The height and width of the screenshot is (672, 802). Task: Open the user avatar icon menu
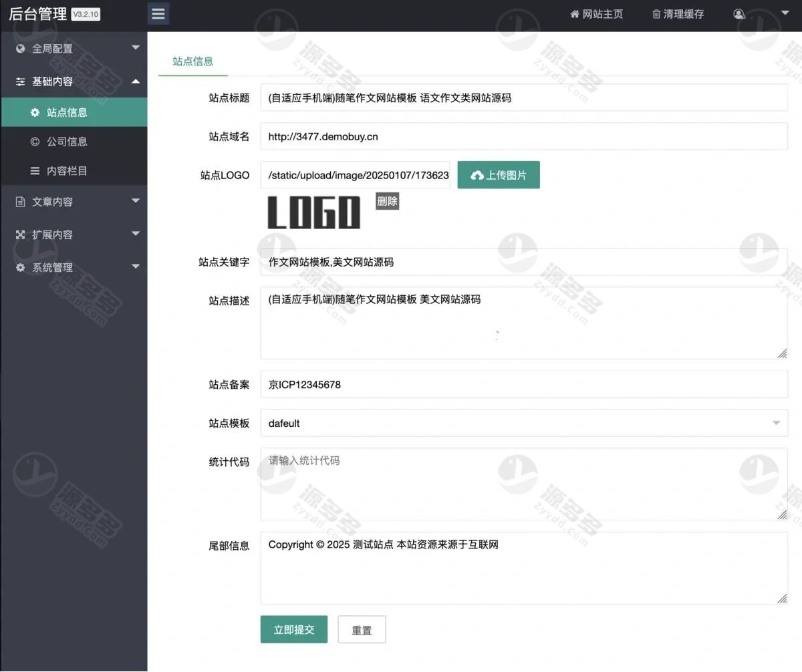[x=739, y=14]
